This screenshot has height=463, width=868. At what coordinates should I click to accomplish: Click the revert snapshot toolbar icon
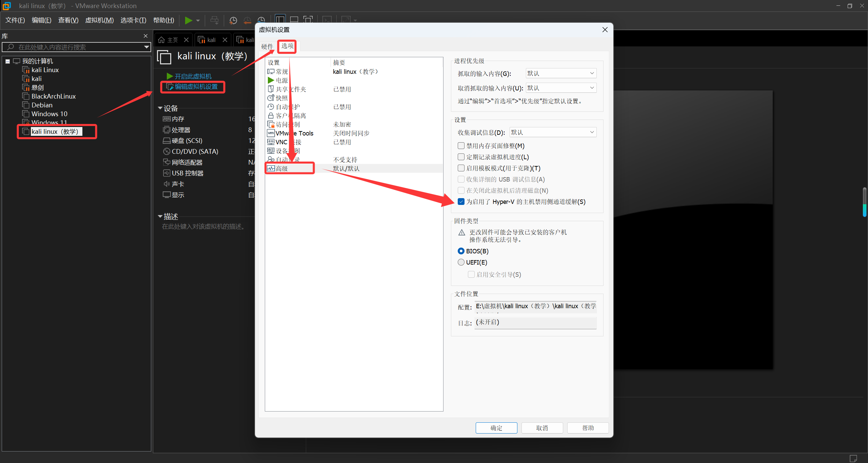pyautogui.click(x=247, y=20)
